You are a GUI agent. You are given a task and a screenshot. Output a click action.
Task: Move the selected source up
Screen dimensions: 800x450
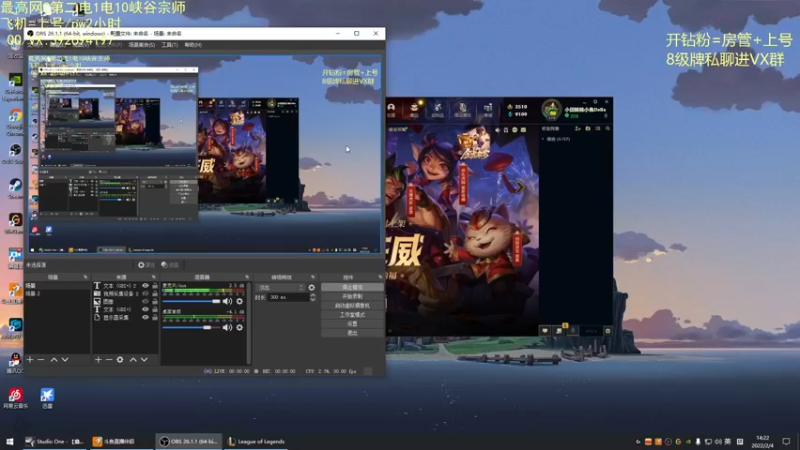click(133, 360)
